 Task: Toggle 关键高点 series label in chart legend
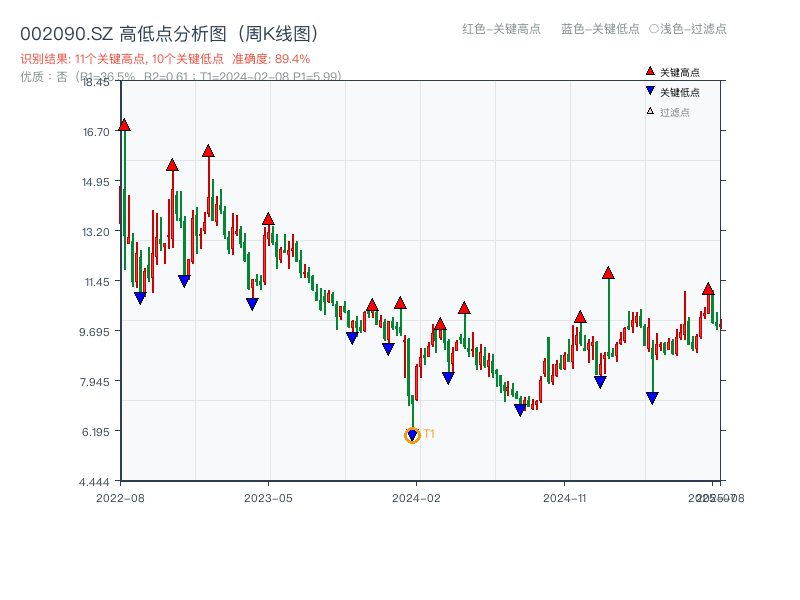tap(680, 72)
